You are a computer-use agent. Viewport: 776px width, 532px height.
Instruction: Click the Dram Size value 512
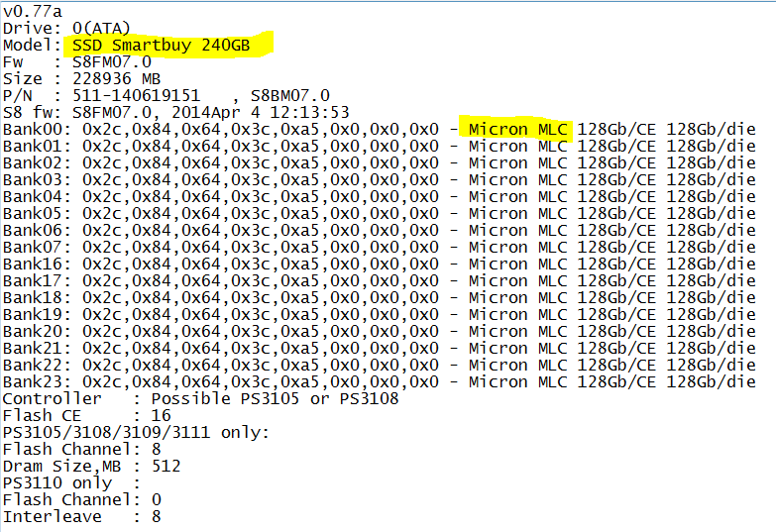tap(166, 466)
